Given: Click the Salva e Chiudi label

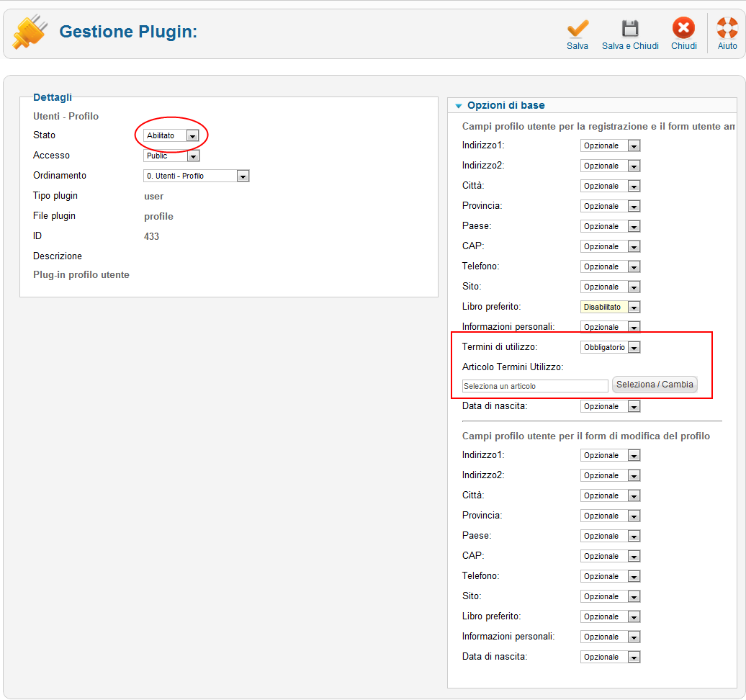Looking at the screenshot, I should tap(630, 46).
